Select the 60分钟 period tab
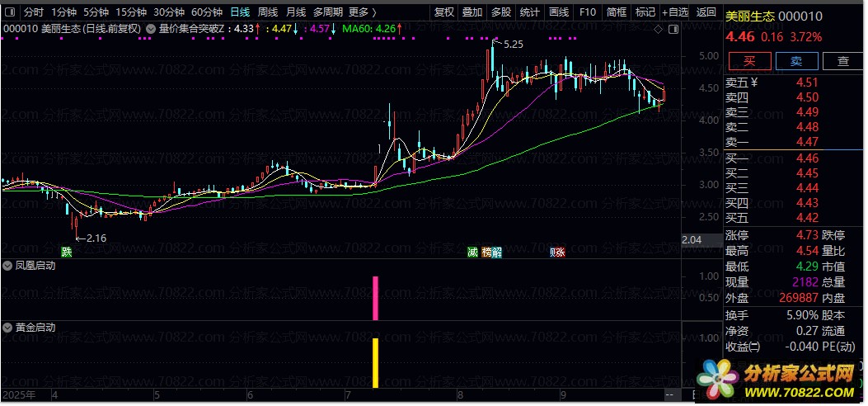 [x=206, y=12]
